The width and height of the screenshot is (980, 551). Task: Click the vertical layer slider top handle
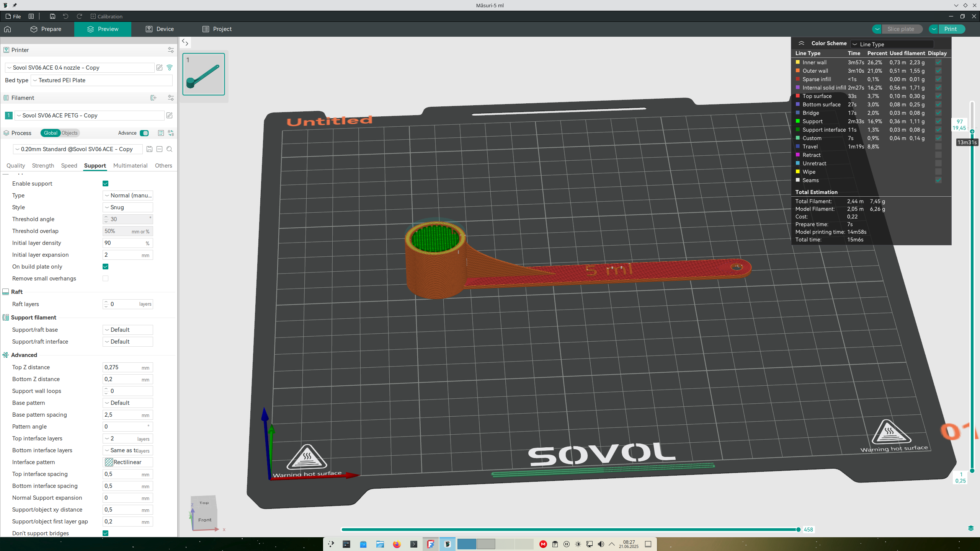tap(972, 132)
